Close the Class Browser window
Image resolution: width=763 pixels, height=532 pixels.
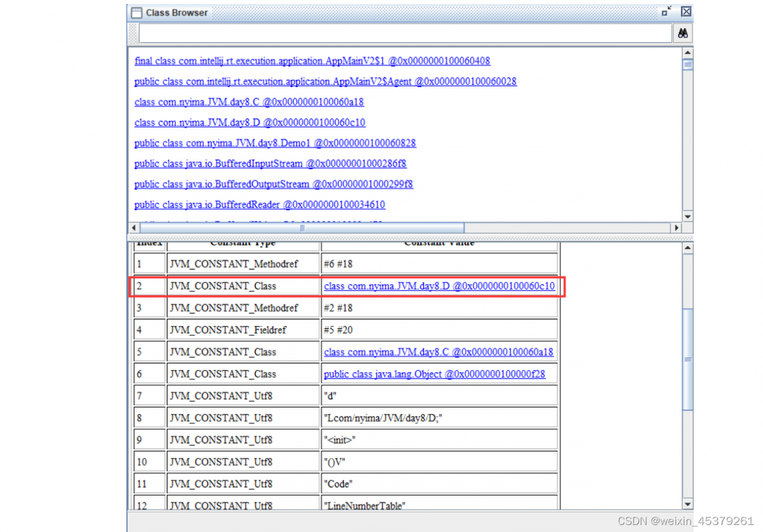686,11
